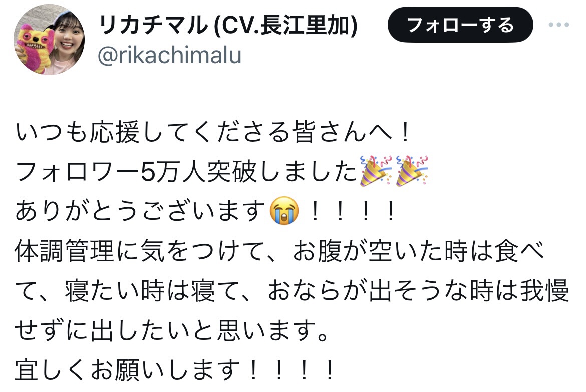Click the ありがとうございます text
The width and height of the screenshot is (586, 392).
(141, 211)
